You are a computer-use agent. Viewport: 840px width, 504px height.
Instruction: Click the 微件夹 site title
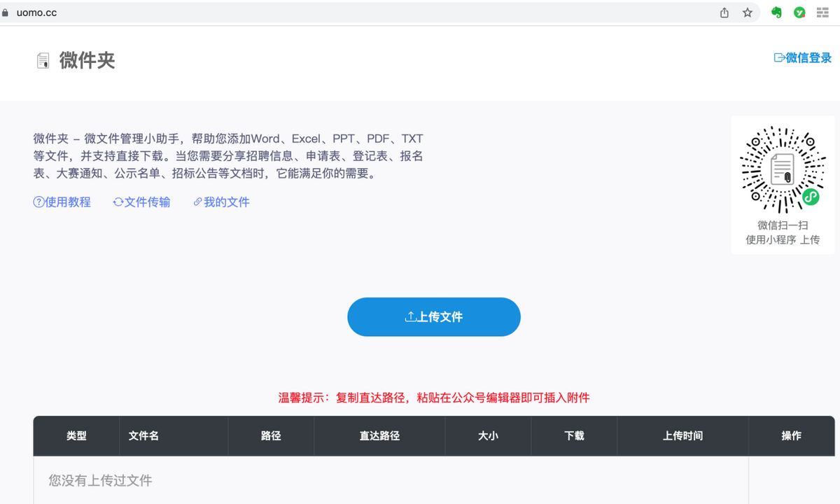coord(87,60)
